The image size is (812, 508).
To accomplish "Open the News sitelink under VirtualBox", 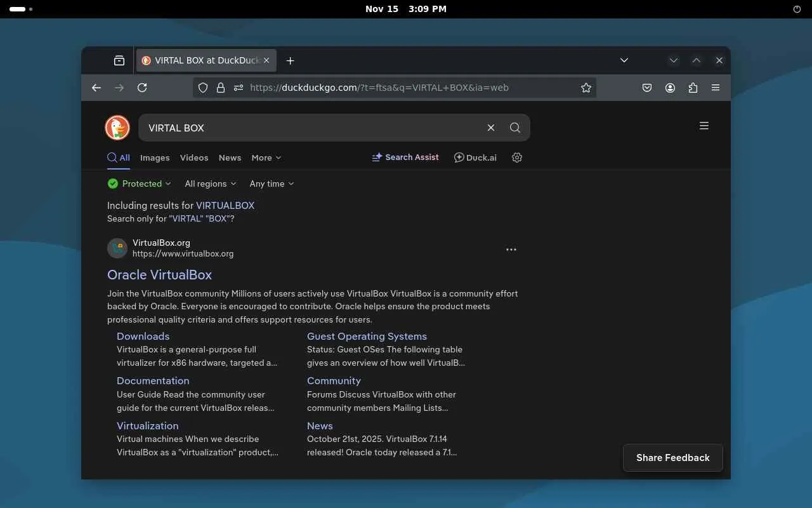I will (320, 426).
